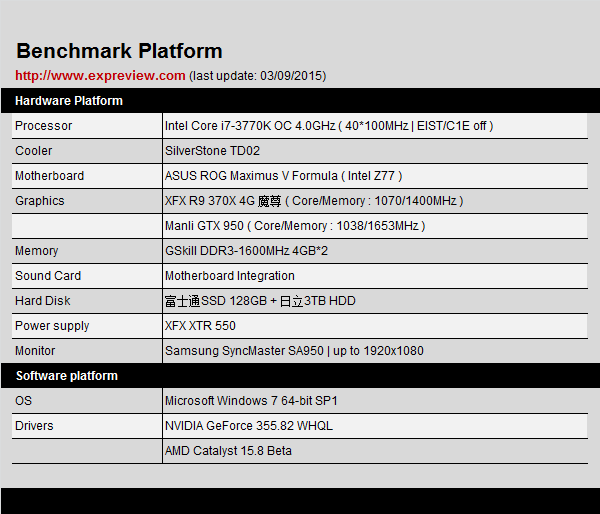Click the AMD Catalyst 15.8 Beta driver

(228, 451)
